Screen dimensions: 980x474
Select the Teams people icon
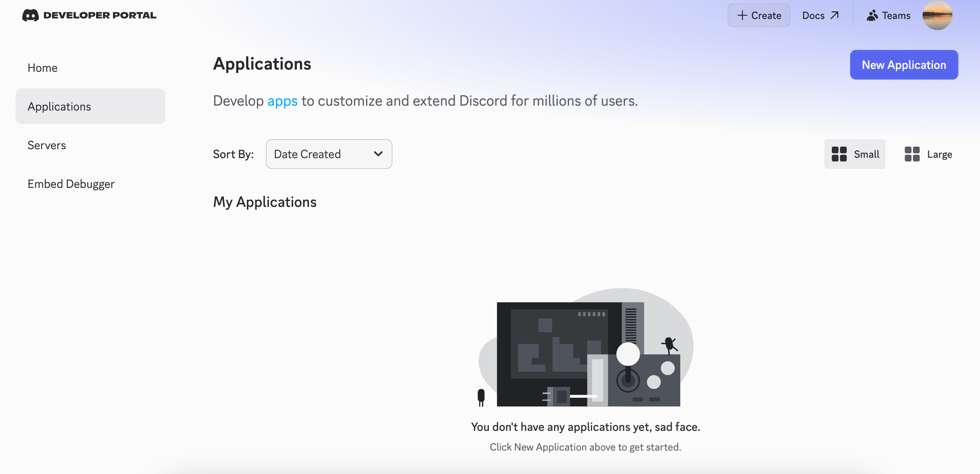coord(872,15)
